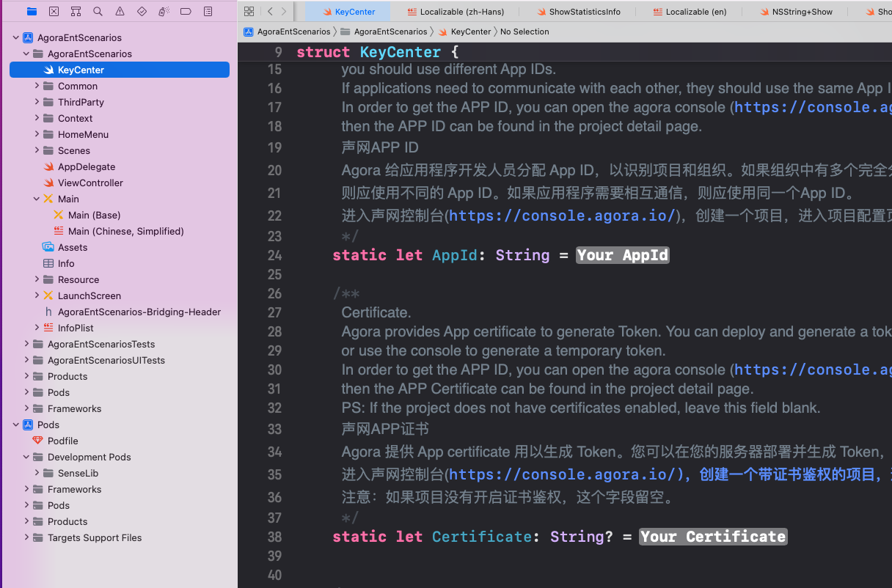Open the Symbol navigator icon
The width and height of the screenshot is (892, 588).
pyautogui.click(x=76, y=12)
